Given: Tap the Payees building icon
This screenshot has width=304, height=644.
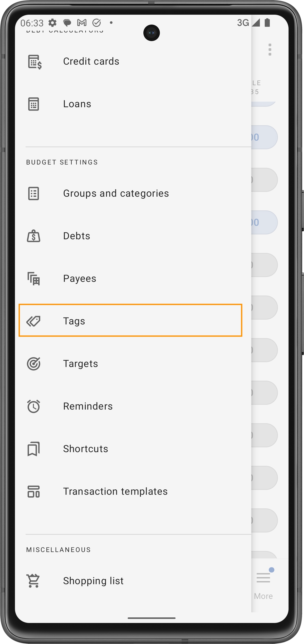Looking at the screenshot, I should [x=33, y=279].
